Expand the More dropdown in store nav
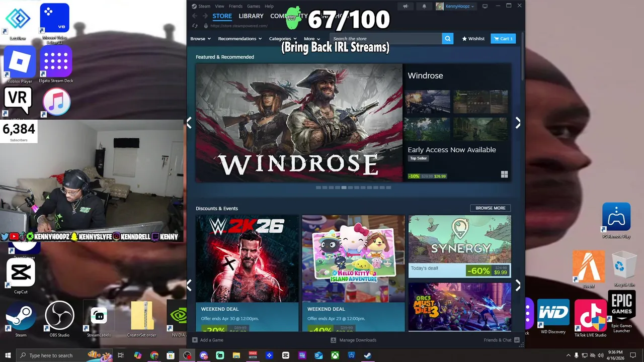 pyautogui.click(x=312, y=39)
